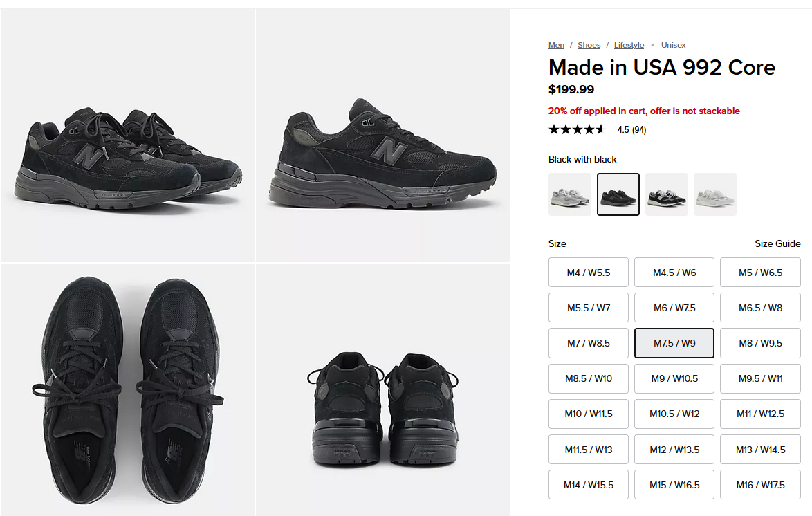Navigate to the Lifestyle breadcrumb
The width and height of the screenshot is (812, 516).
click(x=629, y=45)
